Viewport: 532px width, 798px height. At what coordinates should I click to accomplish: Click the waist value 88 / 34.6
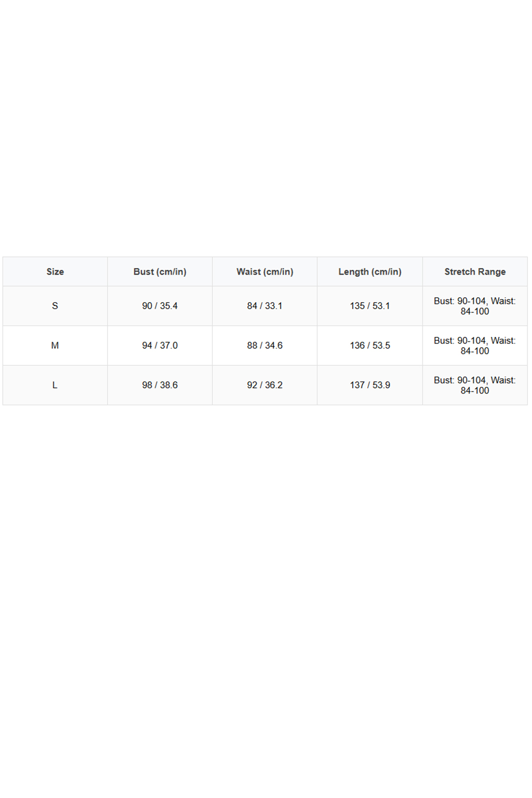click(265, 346)
